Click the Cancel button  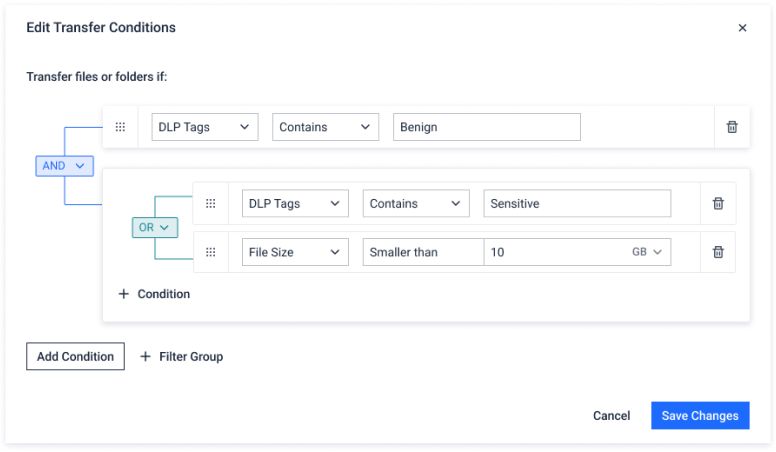coord(611,416)
